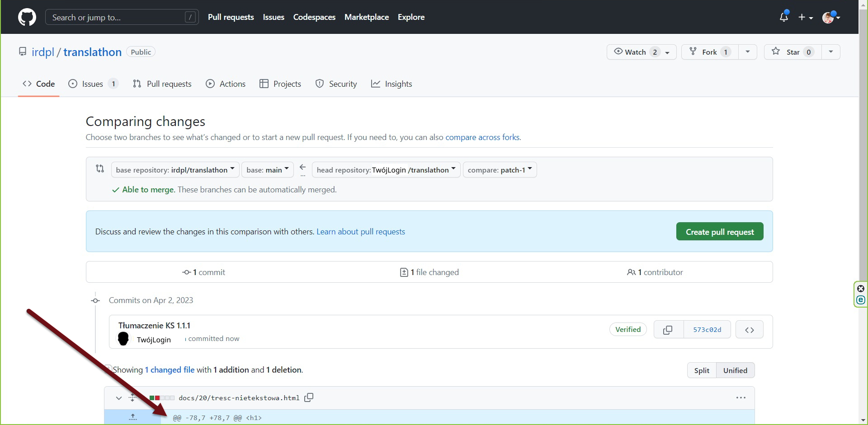Expand diff lines upward above hunk
The height and width of the screenshot is (425, 868).
pyautogui.click(x=132, y=417)
